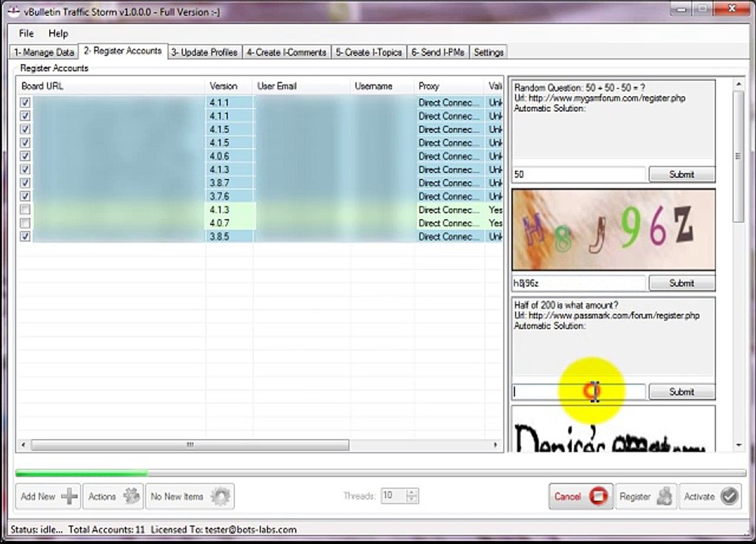Click the passmark.com register URL text
Screen dimensions: 756x544
point(614,315)
